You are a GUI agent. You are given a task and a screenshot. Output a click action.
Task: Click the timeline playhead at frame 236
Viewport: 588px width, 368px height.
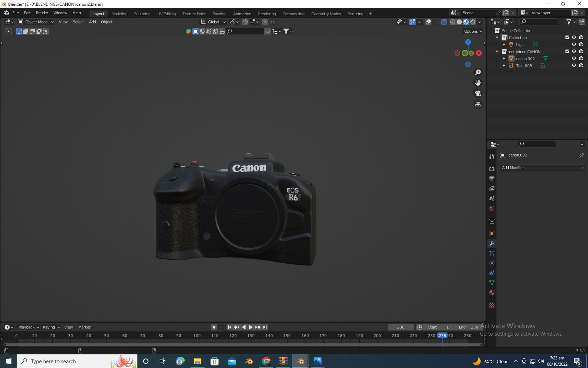pos(442,336)
